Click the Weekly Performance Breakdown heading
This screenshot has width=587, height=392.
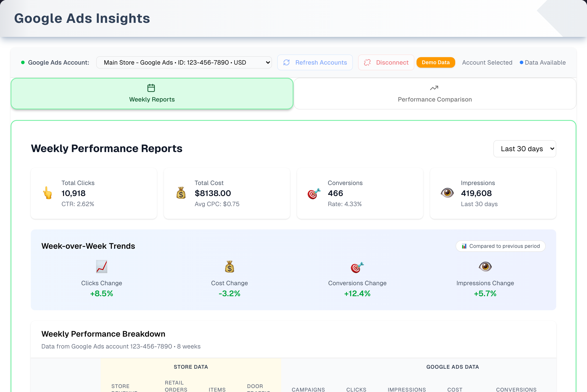(103, 334)
